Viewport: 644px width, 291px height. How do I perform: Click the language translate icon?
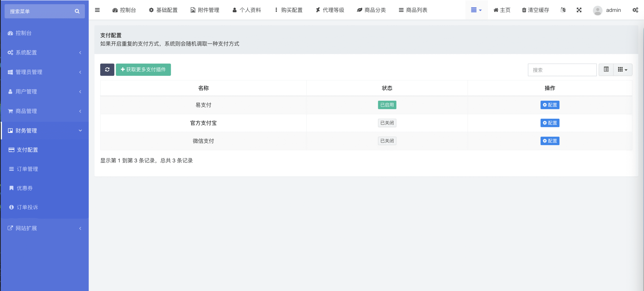(x=563, y=10)
